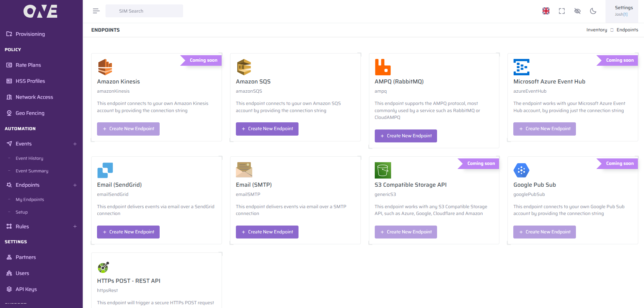Click Coming soon ribbon on S3 Storage
Image resolution: width=644 pixels, height=308 pixels.
479,164
